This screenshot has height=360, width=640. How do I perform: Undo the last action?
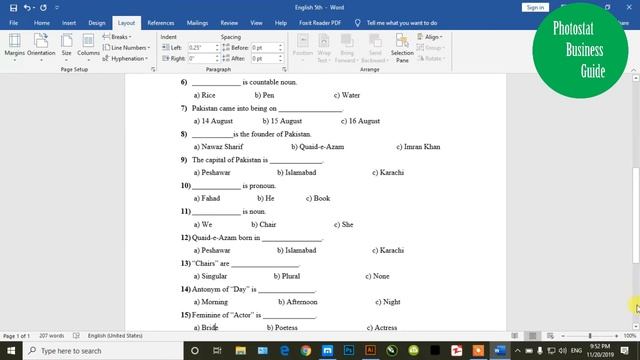tap(27, 8)
